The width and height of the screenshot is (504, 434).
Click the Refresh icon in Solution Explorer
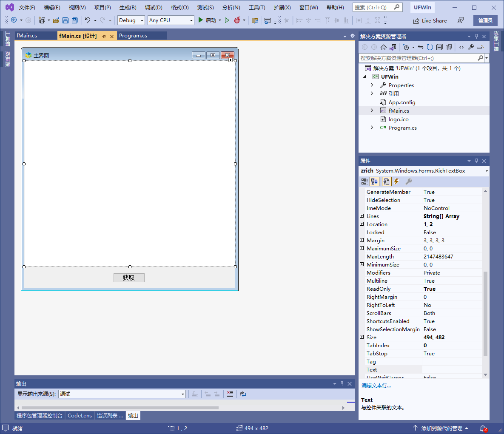click(x=430, y=47)
